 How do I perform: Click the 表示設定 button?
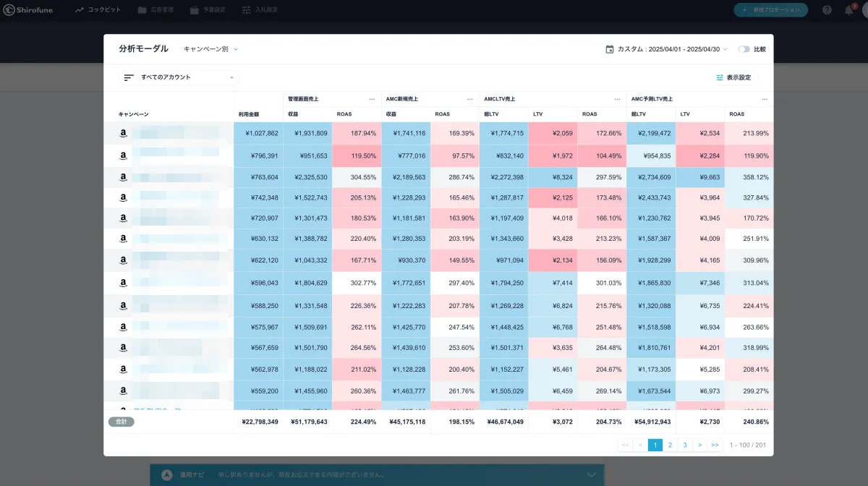coord(733,77)
